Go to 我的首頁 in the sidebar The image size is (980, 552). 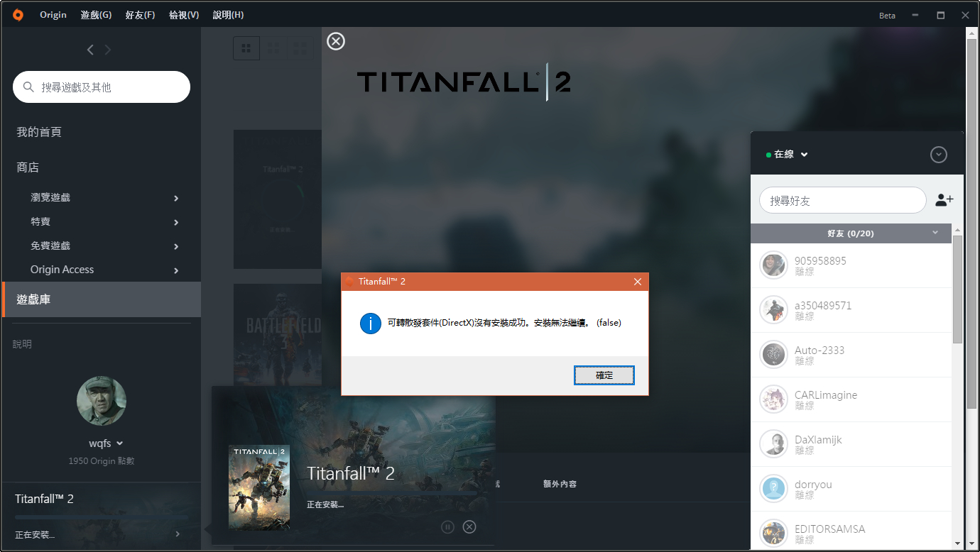pyautogui.click(x=39, y=132)
